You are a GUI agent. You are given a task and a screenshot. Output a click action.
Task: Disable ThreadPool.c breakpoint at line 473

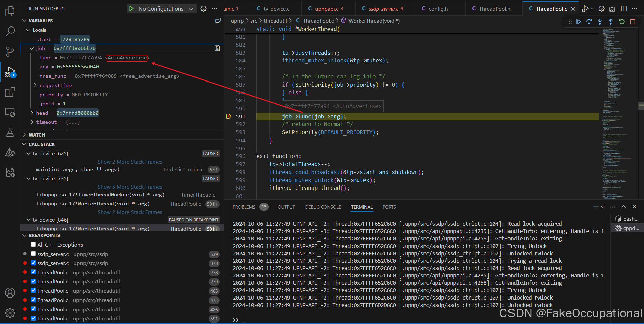point(33,300)
